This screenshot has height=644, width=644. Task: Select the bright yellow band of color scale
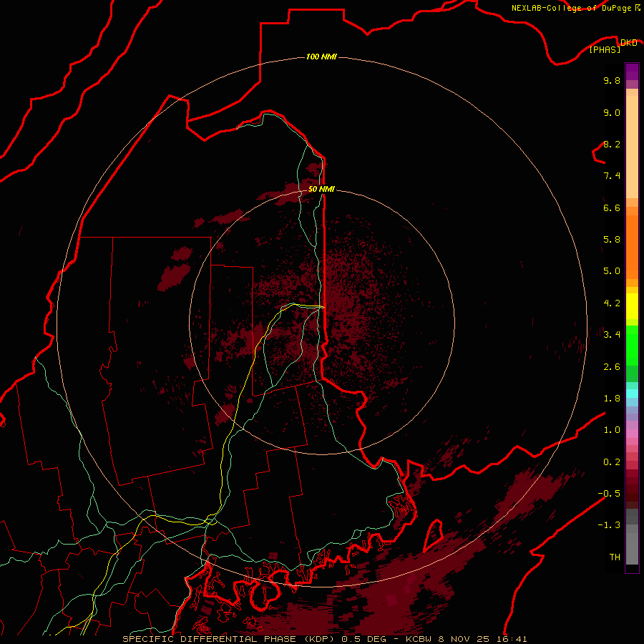pos(632,306)
